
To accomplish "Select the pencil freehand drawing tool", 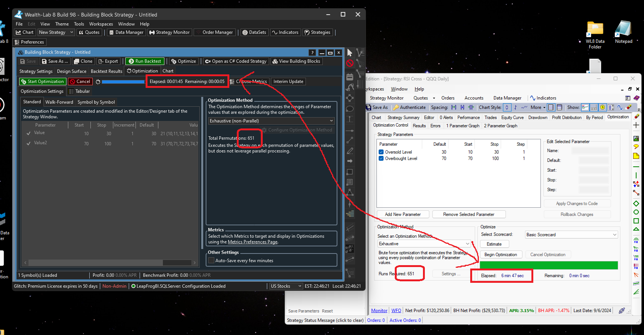I will (350, 151).
